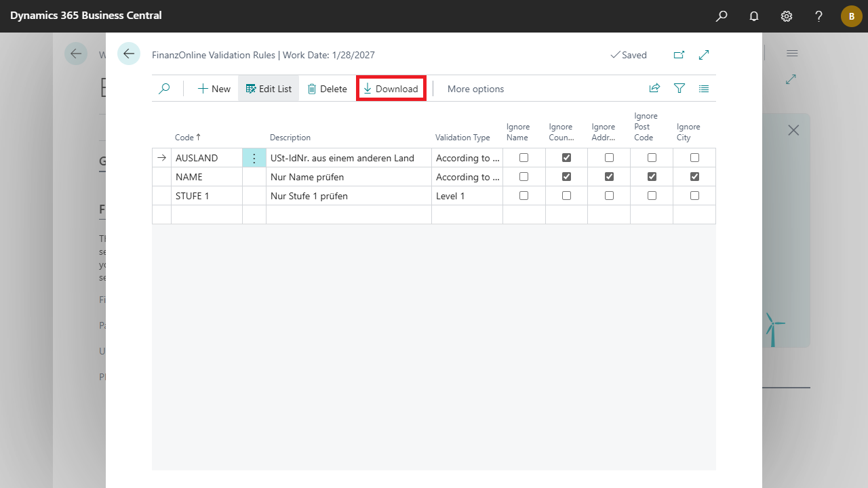Select the NAME code cell
868x488 pixels.
pos(207,177)
